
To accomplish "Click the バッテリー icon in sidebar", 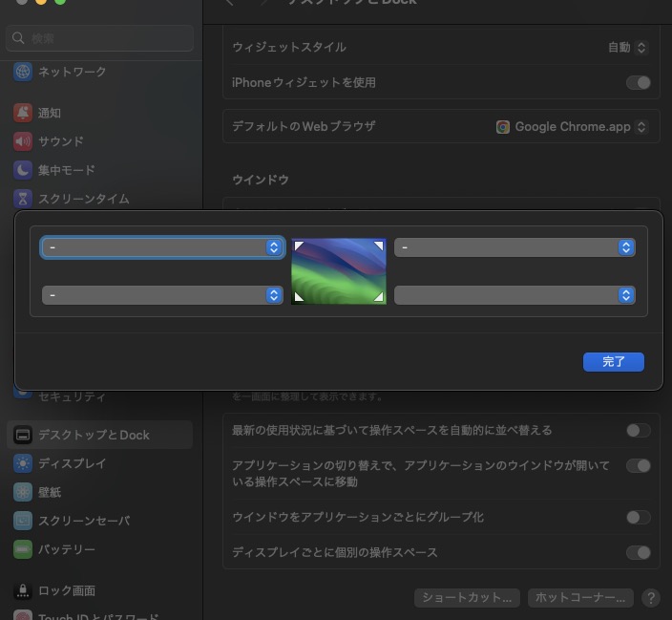I will point(23,549).
